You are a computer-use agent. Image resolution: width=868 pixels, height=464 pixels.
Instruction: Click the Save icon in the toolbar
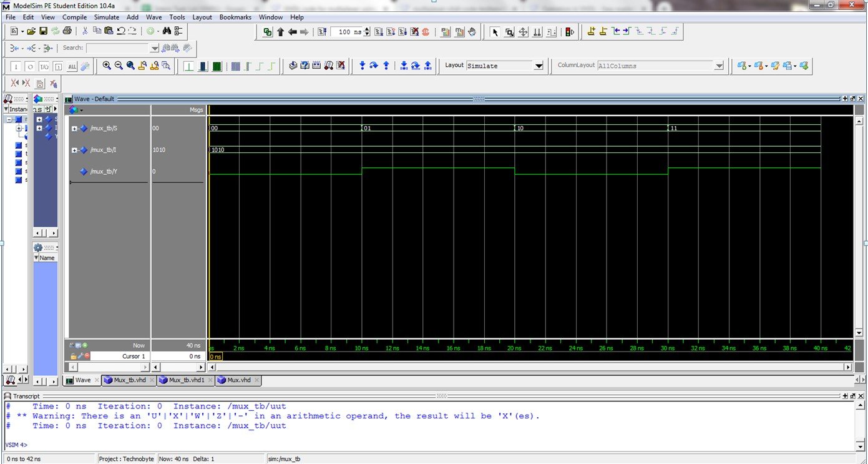[43, 31]
